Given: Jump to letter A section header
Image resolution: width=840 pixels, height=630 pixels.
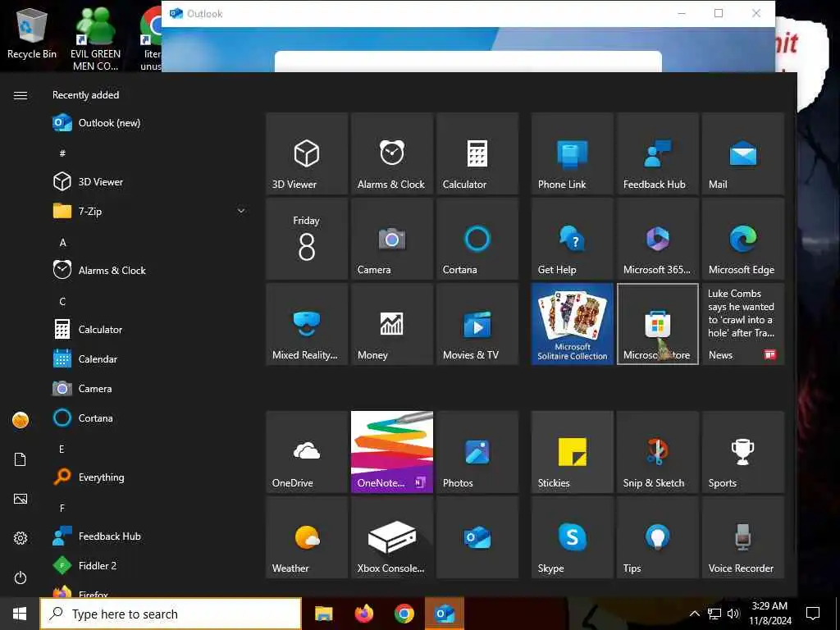Looking at the screenshot, I should (x=62, y=242).
